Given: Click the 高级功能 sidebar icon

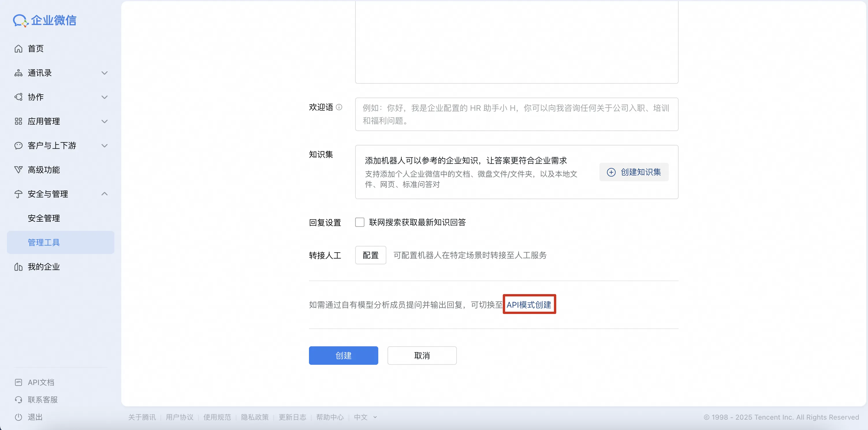Looking at the screenshot, I should pyautogui.click(x=18, y=170).
